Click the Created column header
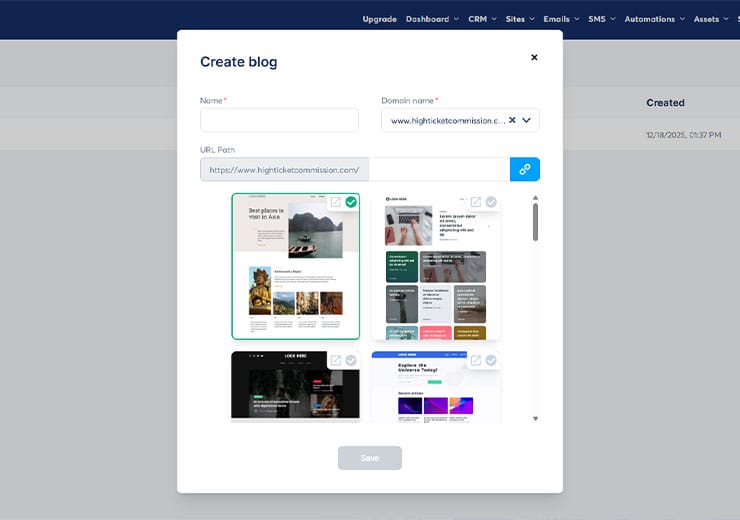 665,103
